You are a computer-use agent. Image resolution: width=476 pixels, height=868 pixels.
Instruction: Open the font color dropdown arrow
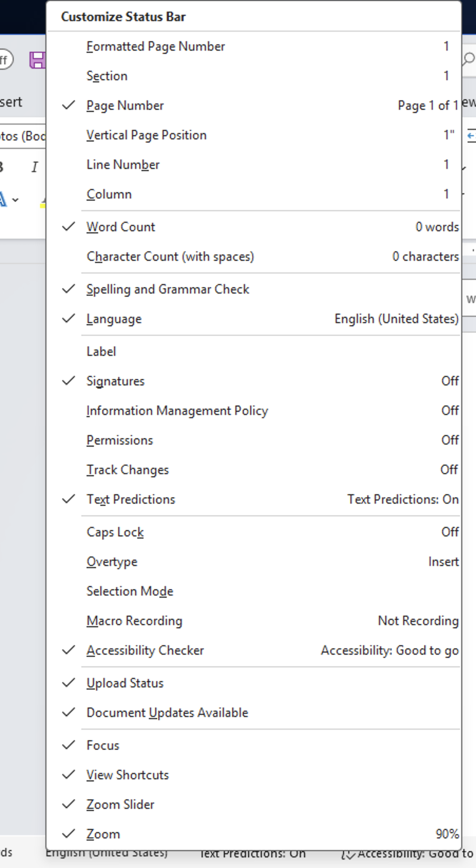[16, 200]
